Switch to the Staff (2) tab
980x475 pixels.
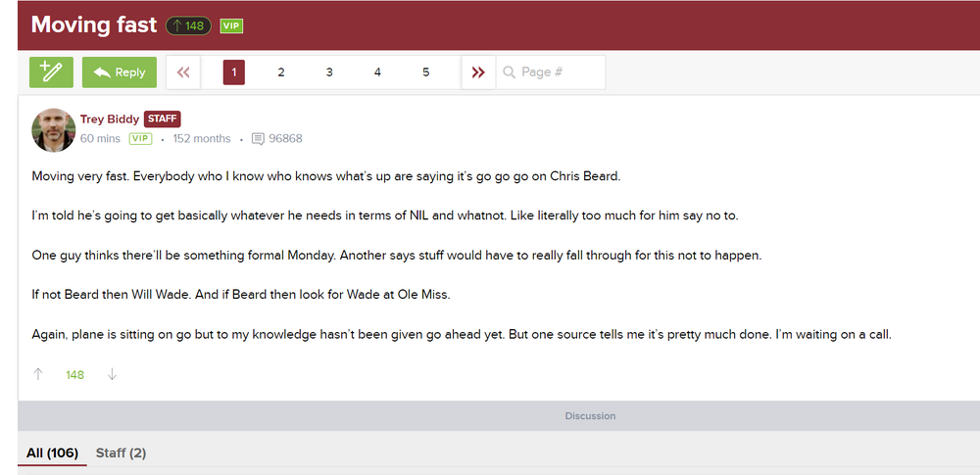pos(121,452)
